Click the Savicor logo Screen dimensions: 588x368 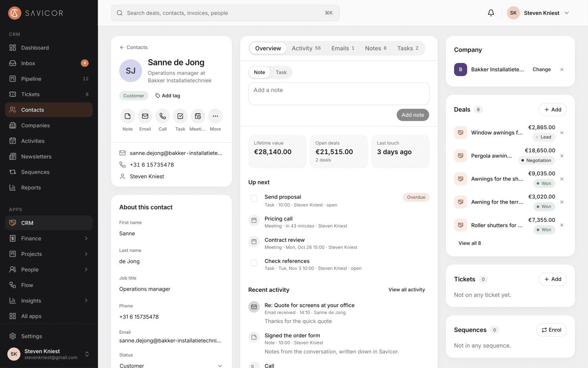tap(36, 13)
